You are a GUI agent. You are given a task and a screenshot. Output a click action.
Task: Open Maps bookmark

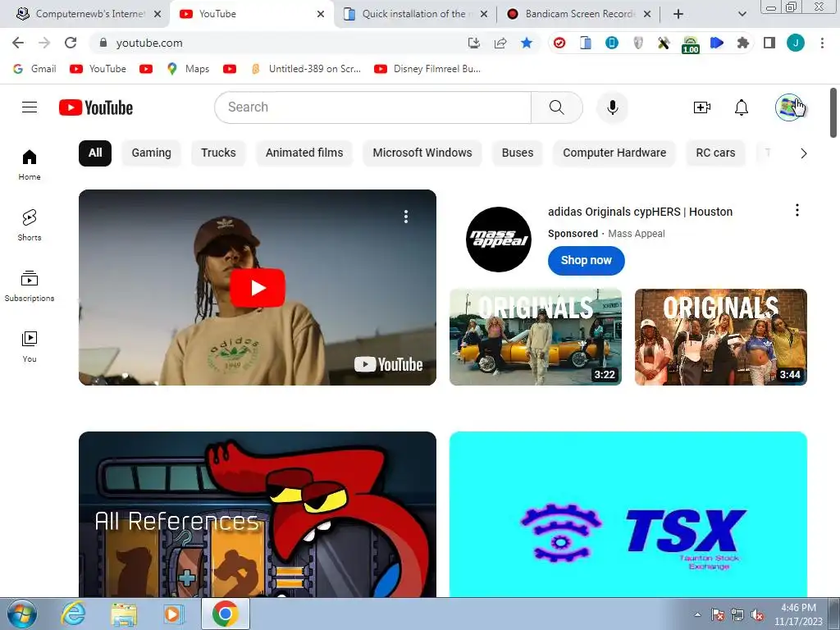(x=189, y=69)
